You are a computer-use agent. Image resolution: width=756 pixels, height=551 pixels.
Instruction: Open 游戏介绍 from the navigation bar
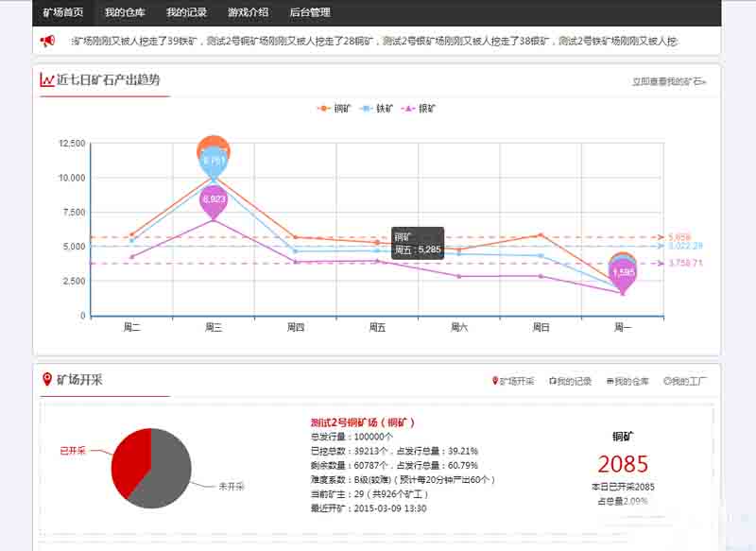point(248,12)
